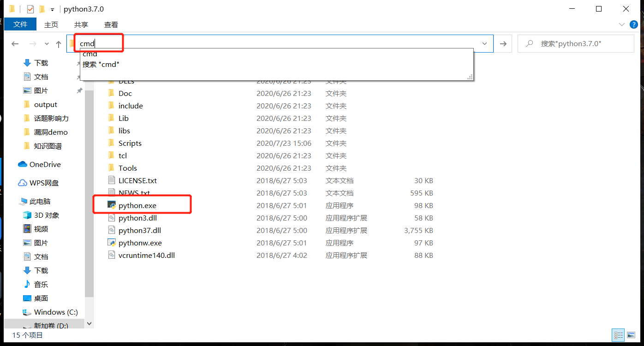Select 新加卷 (D:) drive
The height and width of the screenshot is (346, 644).
[x=51, y=325]
